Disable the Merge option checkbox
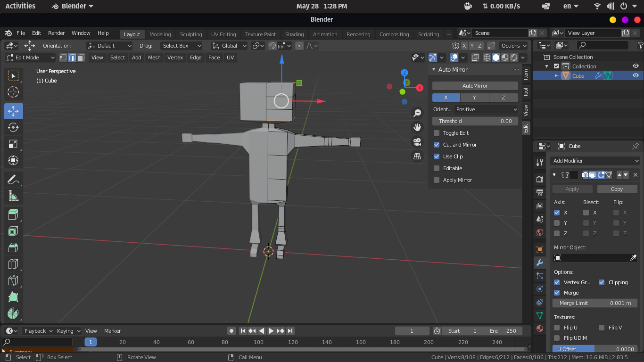This screenshot has width=644, height=362. coord(557,293)
